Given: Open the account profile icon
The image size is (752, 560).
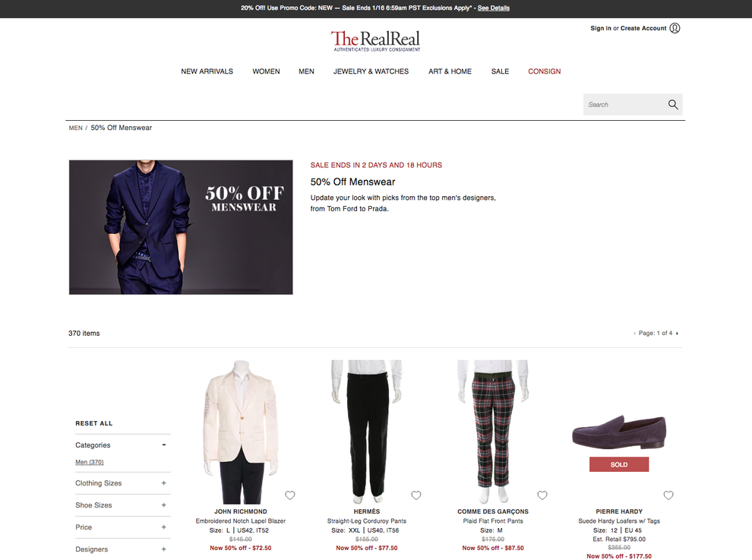Looking at the screenshot, I should point(675,28).
